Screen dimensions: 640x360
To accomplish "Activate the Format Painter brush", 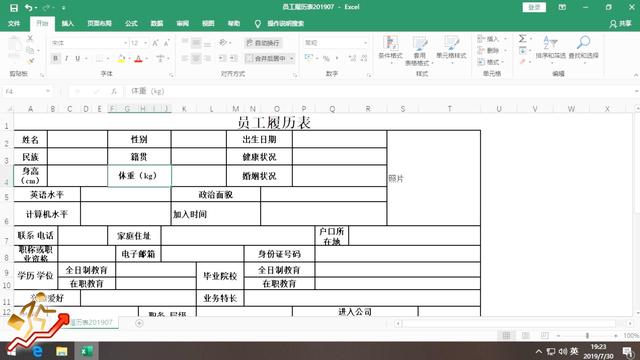I will (x=31, y=61).
